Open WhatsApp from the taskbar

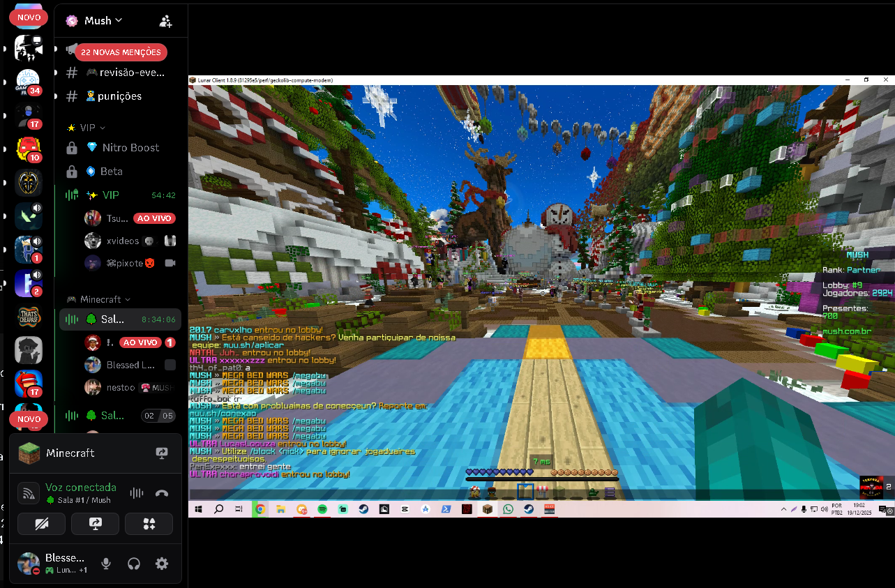[x=508, y=510]
